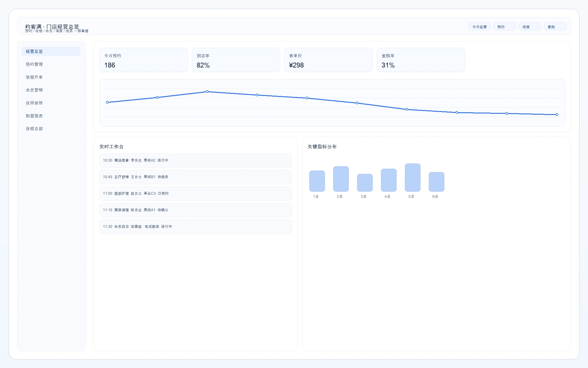Image resolution: width=588 pixels, height=368 pixels.
Task: Select the 11:00 面部护理 赵女士 entry
Action: (195, 194)
